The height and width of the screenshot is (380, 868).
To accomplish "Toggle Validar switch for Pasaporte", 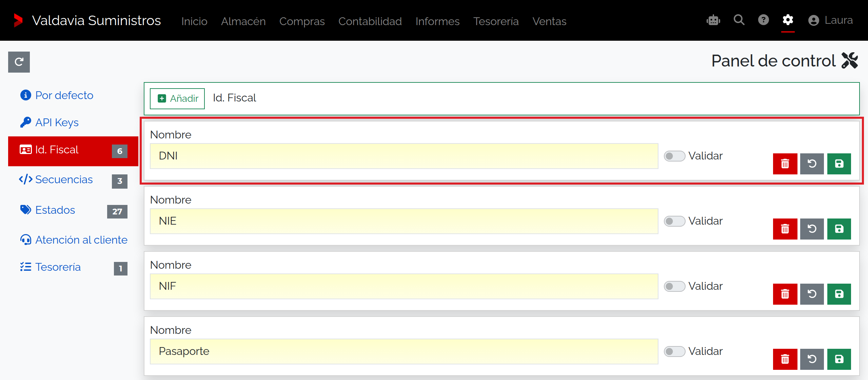I will 674,351.
